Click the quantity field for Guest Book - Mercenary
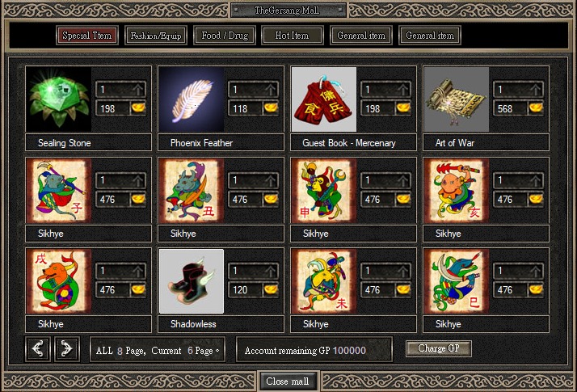The width and height of the screenshot is (577, 392). pos(385,89)
